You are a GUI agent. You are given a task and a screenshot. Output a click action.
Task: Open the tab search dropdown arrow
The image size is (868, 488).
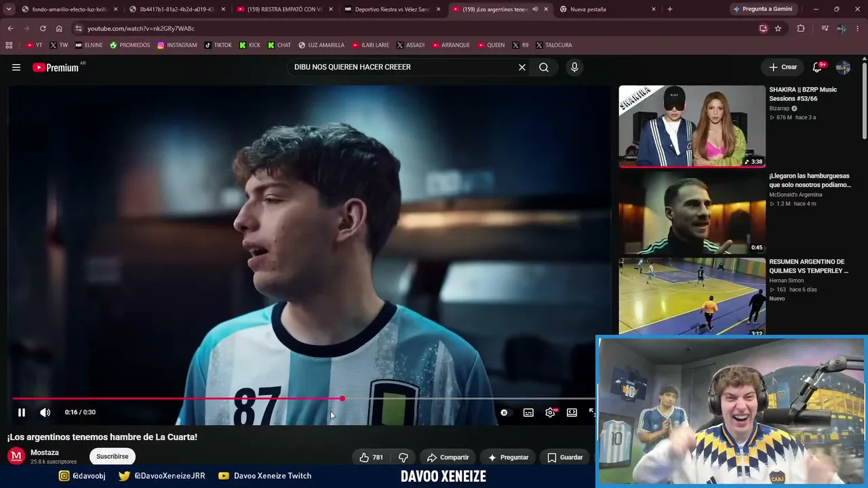point(9,9)
